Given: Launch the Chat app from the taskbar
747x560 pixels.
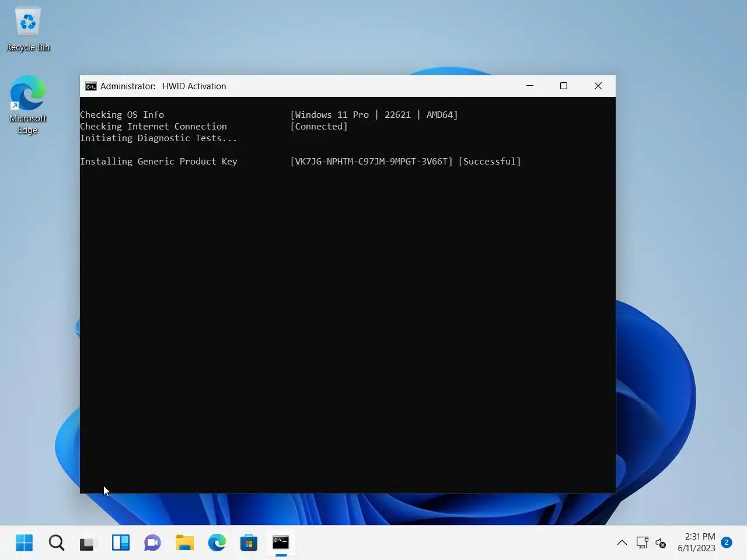Looking at the screenshot, I should click(x=152, y=543).
